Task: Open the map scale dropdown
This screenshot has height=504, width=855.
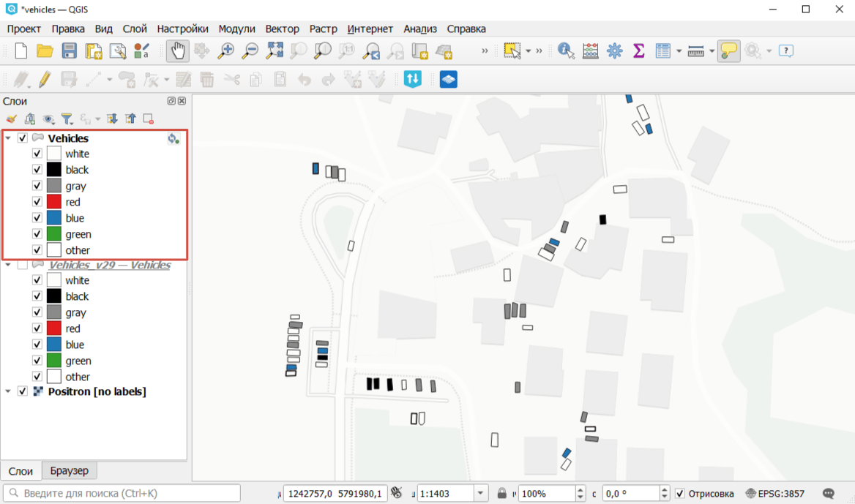Action: pyautogui.click(x=481, y=493)
